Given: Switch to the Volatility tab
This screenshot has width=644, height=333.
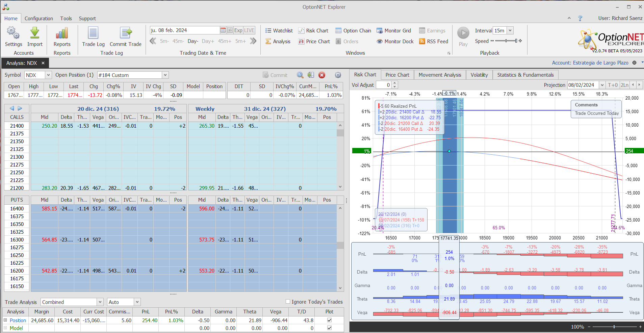Looking at the screenshot, I should tap(479, 75).
